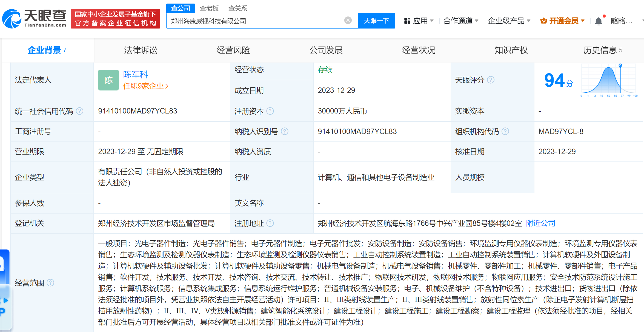
Task: Open the 法律诉讼 tab
Action: click(x=141, y=50)
